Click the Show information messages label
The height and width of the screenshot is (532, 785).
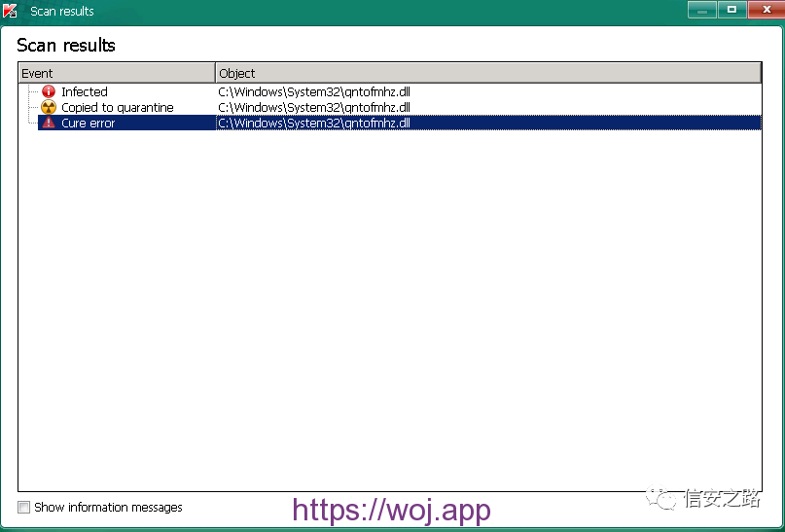[108, 507]
